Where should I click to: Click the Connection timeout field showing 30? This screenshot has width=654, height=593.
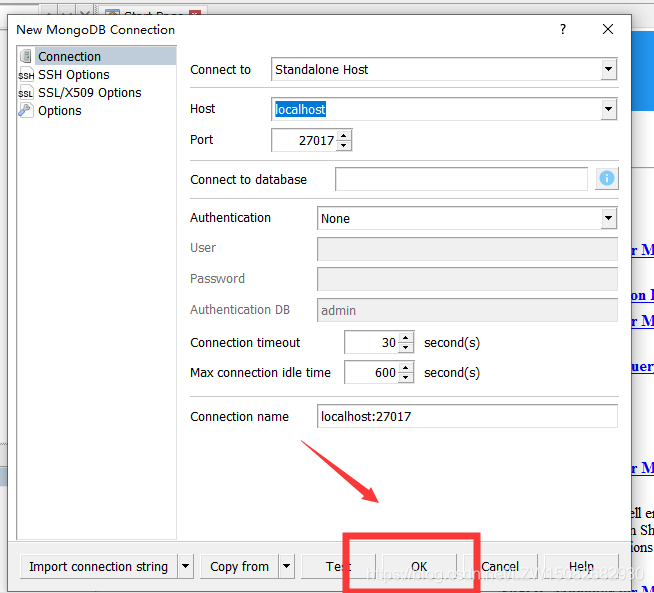click(371, 342)
